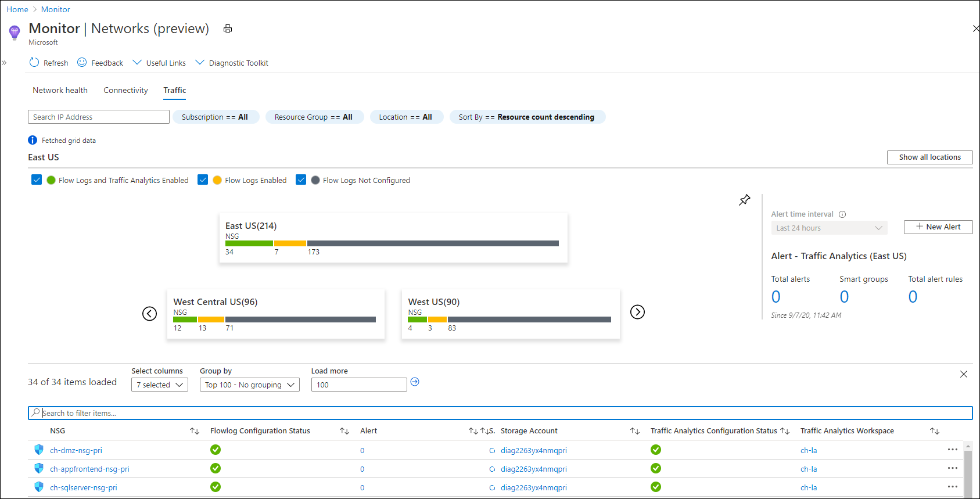Image resolution: width=980 pixels, height=499 pixels.
Task: Open the Select columns dropdown showing 7 selected
Action: (160, 385)
